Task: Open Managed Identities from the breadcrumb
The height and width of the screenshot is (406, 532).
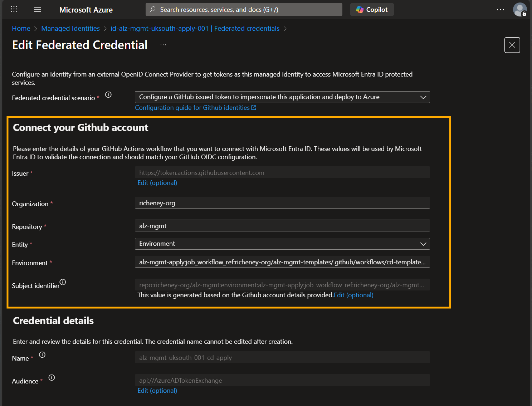Action: click(x=70, y=28)
